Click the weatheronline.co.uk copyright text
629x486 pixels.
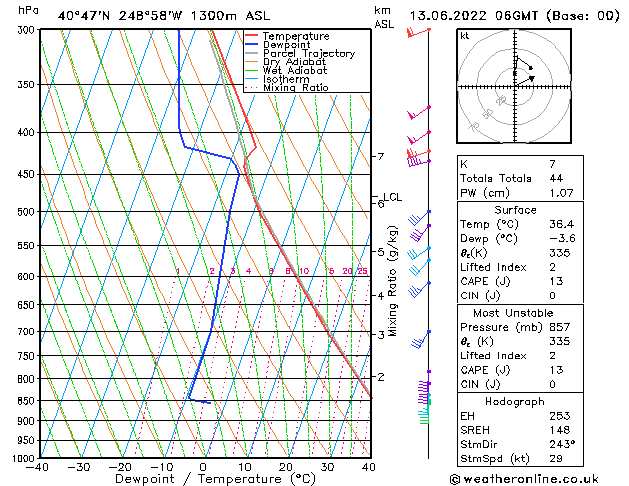pos(524,479)
